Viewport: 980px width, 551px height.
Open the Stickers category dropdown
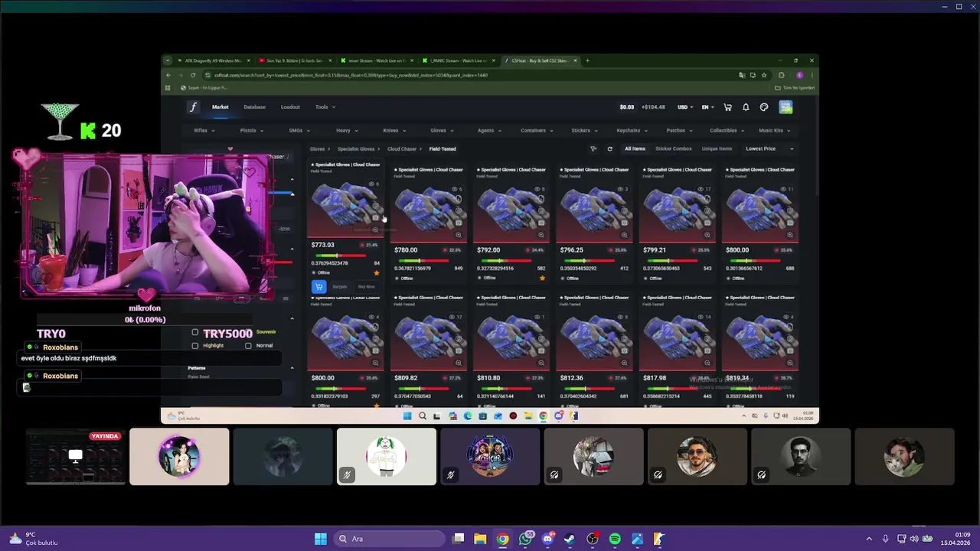[585, 130]
